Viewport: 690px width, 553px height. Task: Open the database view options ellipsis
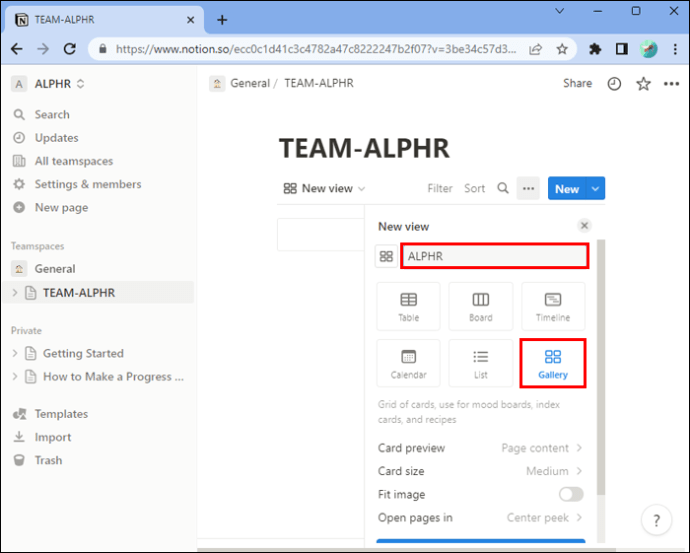click(528, 189)
